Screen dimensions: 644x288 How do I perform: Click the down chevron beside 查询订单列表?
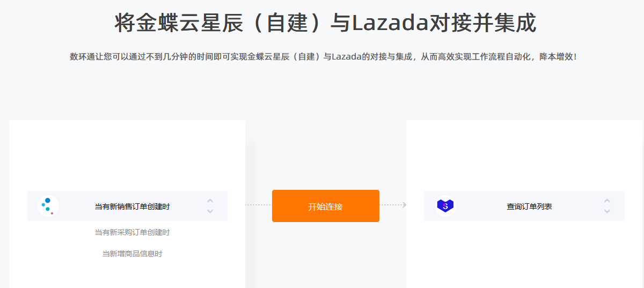(607, 211)
